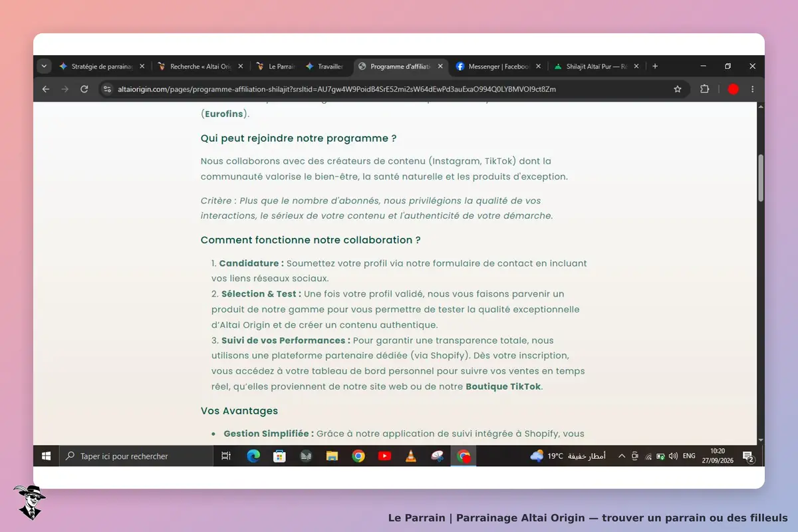Open the 19°C weather widget
This screenshot has height=532, width=798.
[568, 456]
